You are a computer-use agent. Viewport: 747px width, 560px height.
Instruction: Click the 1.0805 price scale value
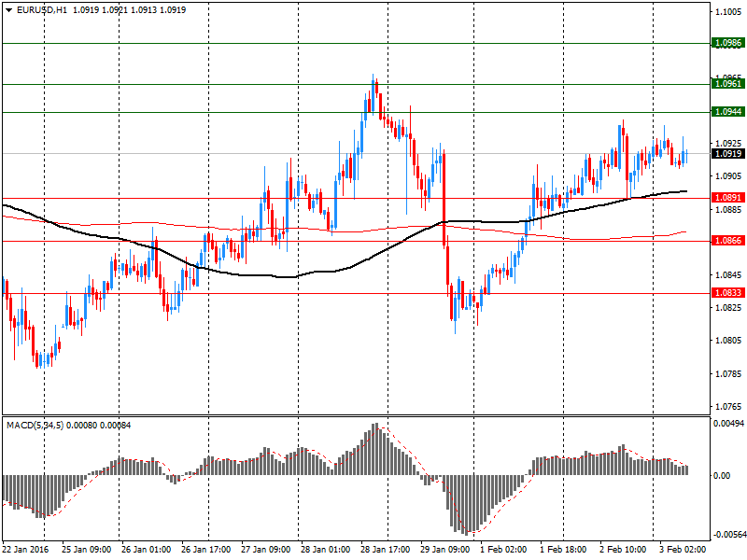click(x=729, y=341)
